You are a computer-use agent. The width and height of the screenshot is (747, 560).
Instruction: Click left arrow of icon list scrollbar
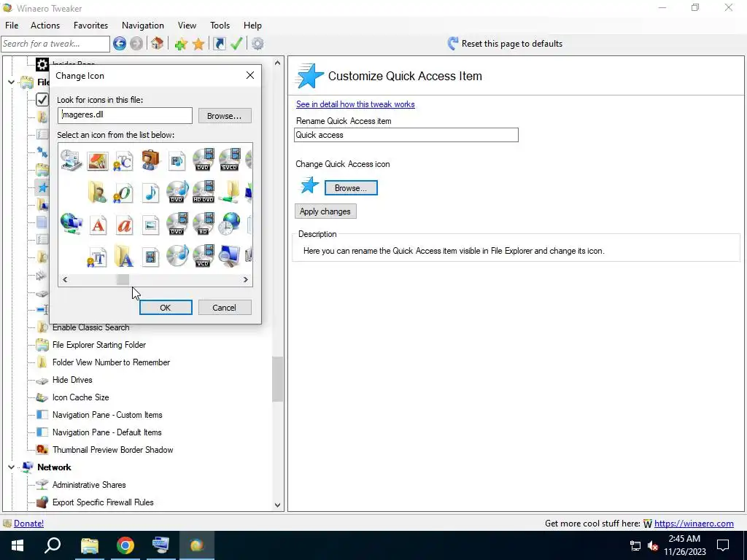pos(65,279)
